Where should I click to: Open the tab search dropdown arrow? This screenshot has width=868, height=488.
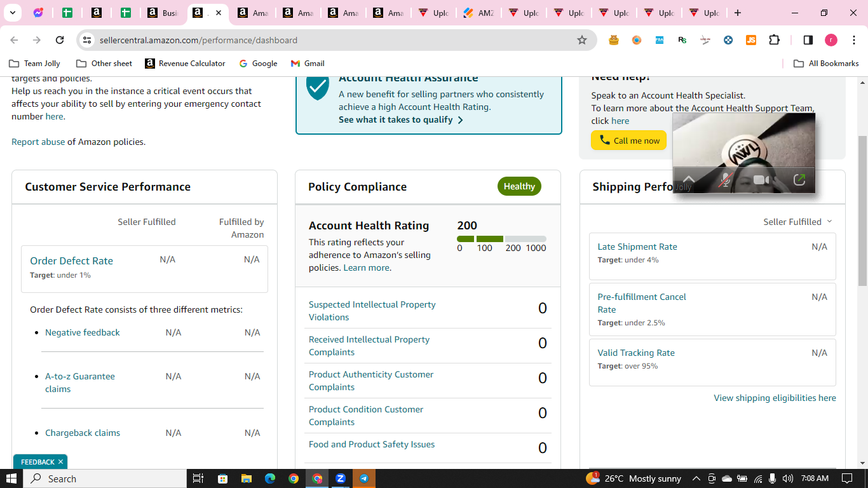[x=12, y=13]
